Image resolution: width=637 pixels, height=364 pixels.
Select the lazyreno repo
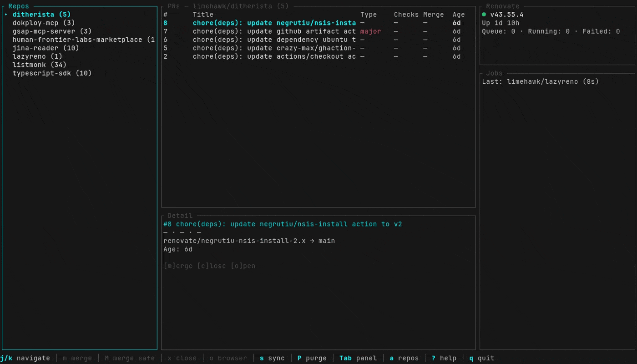click(x=37, y=56)
